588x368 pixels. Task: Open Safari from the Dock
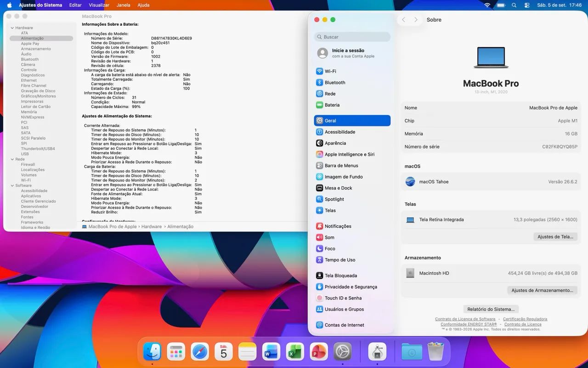coord(200,352)
